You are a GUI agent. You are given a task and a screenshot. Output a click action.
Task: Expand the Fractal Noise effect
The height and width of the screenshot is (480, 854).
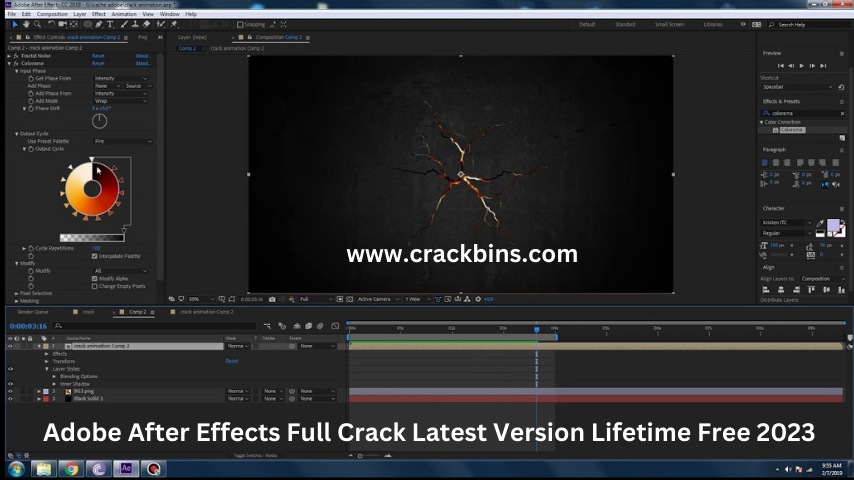(x=9, y=56)
